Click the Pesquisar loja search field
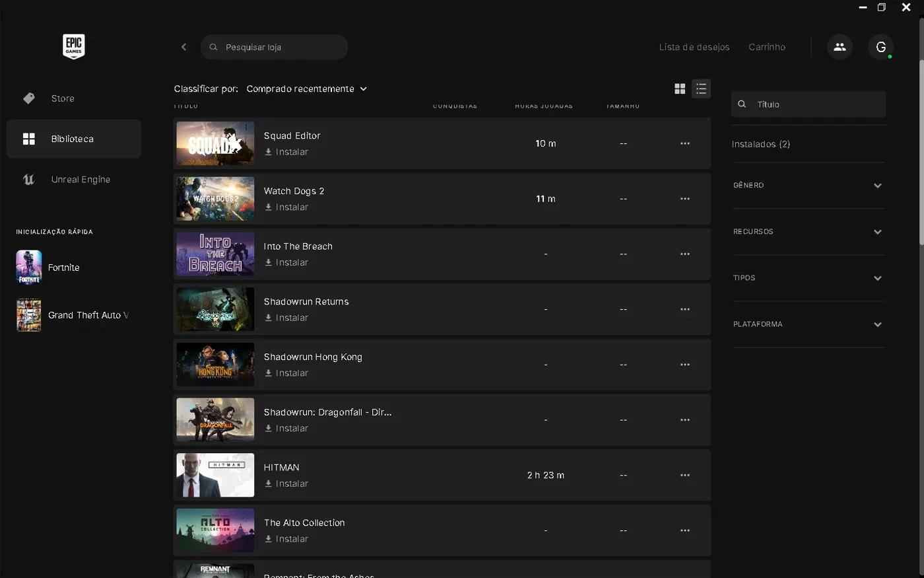 (274, 47)
